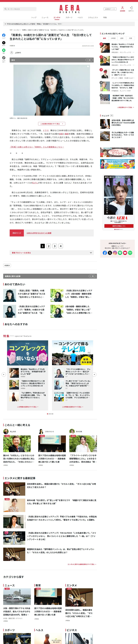Follow AERA on Facebook icon

(x=105, y=253)
